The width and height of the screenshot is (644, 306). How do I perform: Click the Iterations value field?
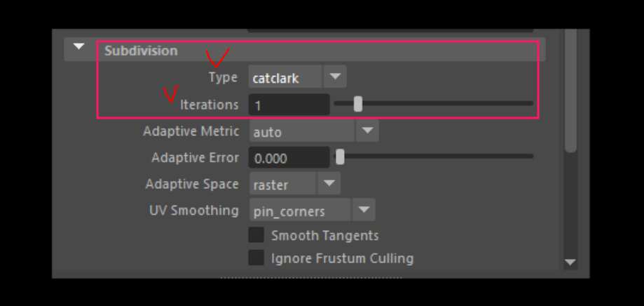click(x=289, y=105)
